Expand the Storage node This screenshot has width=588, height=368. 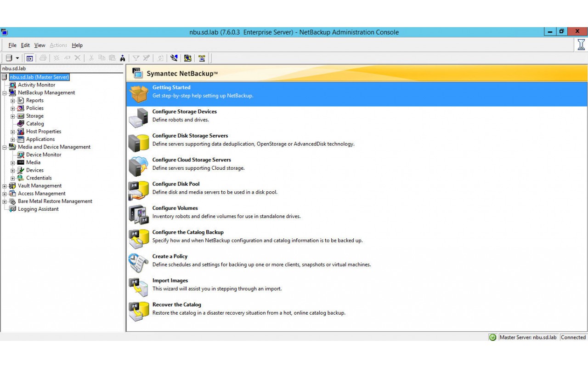[13, 116]
